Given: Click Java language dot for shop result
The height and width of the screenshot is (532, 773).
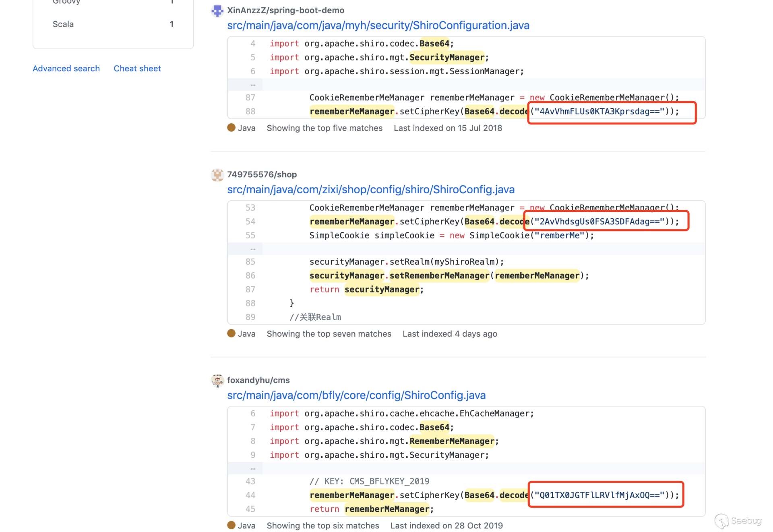Looking at the screenshot, I should (x=231, y=333).
